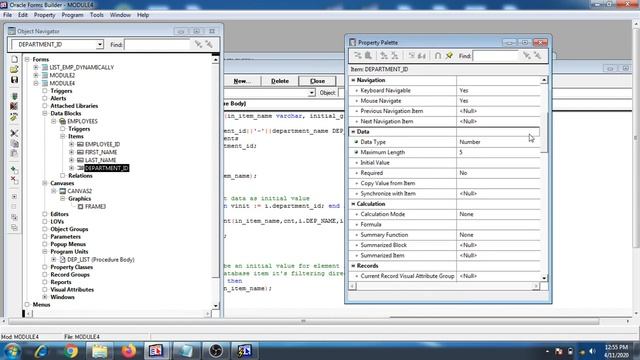Expand the DEP_LIST procedure body node

(54, 260)
